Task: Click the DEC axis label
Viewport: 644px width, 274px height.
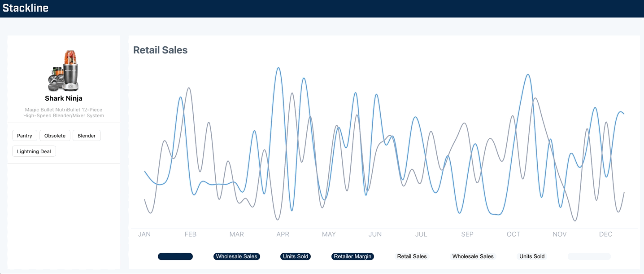Action: pyautogui.click(x=606, y=234)
